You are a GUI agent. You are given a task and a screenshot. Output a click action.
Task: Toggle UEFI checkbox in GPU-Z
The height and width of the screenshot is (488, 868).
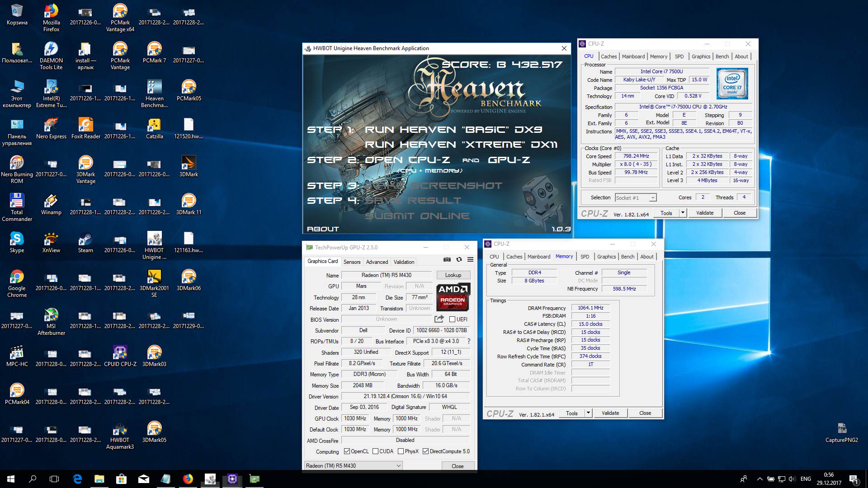[x=452, y=319]
